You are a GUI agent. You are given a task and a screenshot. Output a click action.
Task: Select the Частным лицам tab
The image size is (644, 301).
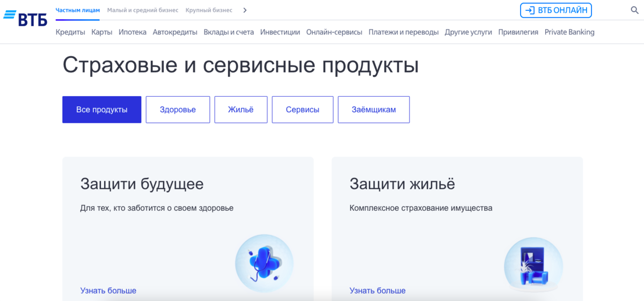(78, 10)
